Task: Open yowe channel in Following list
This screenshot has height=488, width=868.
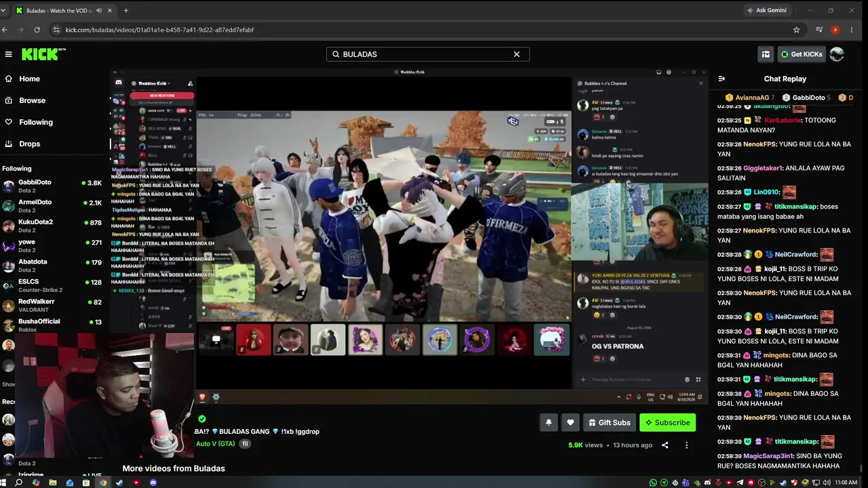Action: pos(53,246)
